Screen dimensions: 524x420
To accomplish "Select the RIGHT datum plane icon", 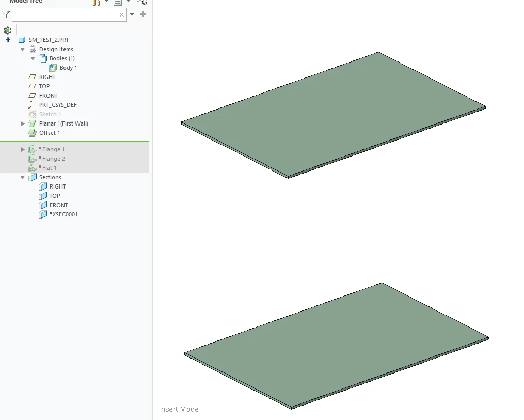I will pos(33,77).
